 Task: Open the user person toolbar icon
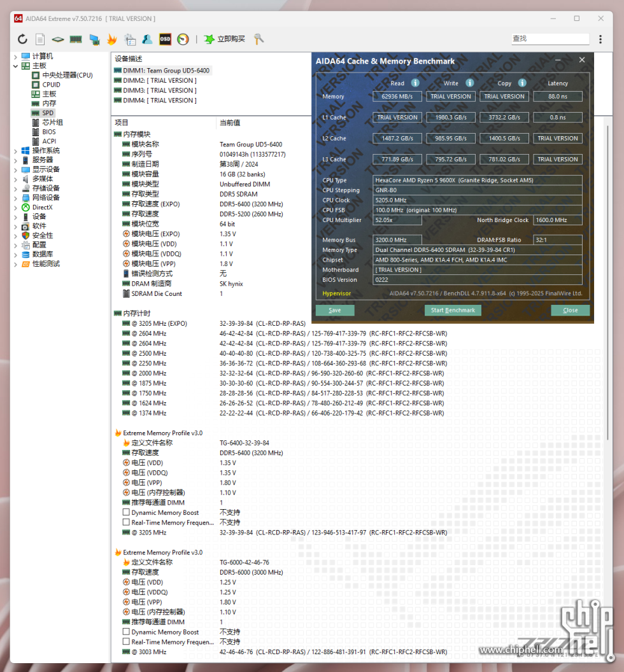pos(147,39)
